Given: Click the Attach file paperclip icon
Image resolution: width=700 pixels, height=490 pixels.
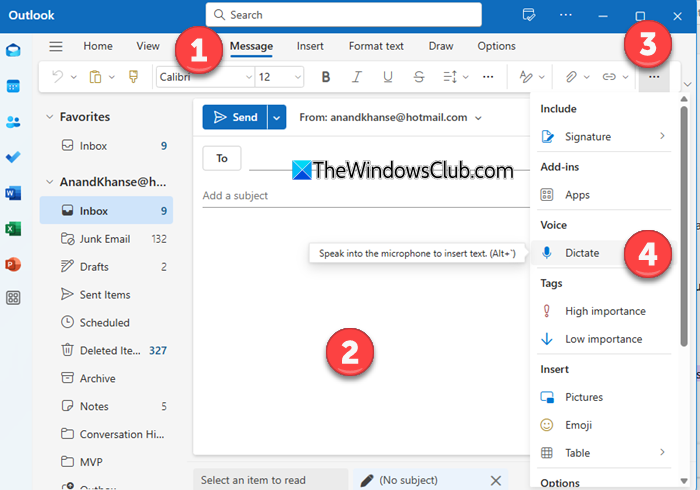Looking at the screenshot, I should [x=571, y=77].
